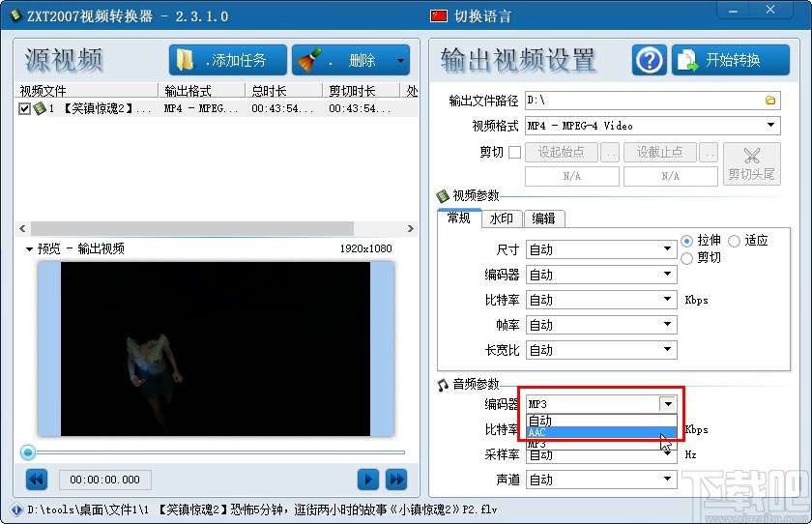This screenshot has height=524, width=812.
Task: Click the 输出格式 column header
Action: click(202, 91)
